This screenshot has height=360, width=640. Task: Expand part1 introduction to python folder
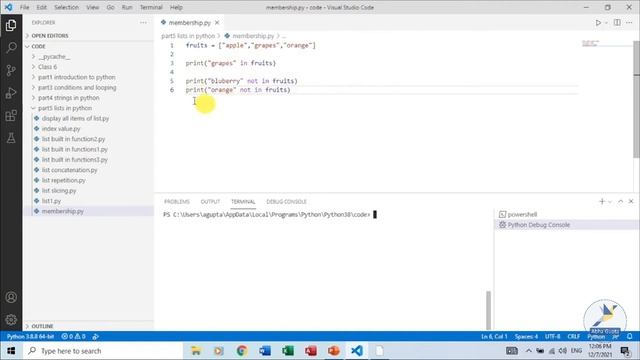[x=76, y=77]
